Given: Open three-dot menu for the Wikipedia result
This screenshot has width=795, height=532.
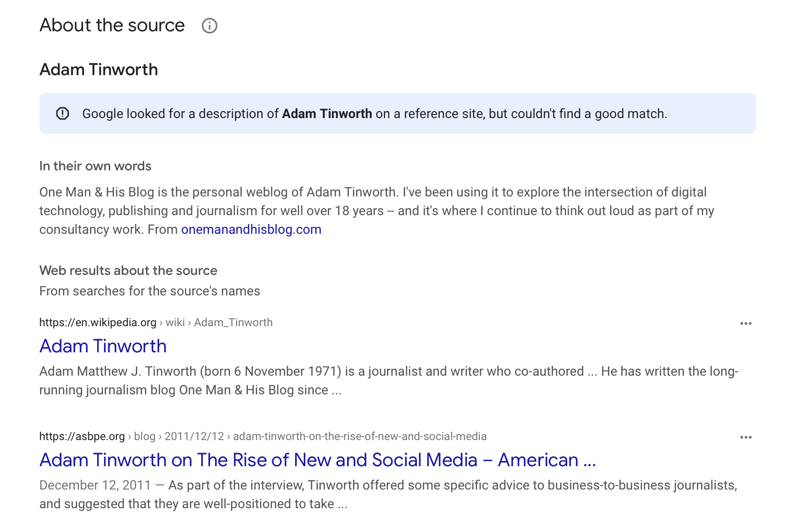Looking at the screenshot, I should click(746, 323).
